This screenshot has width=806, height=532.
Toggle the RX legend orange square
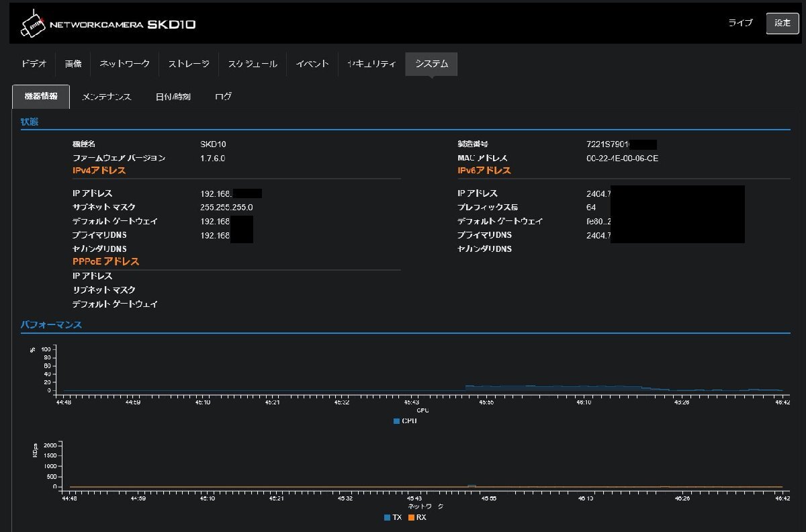411,518
